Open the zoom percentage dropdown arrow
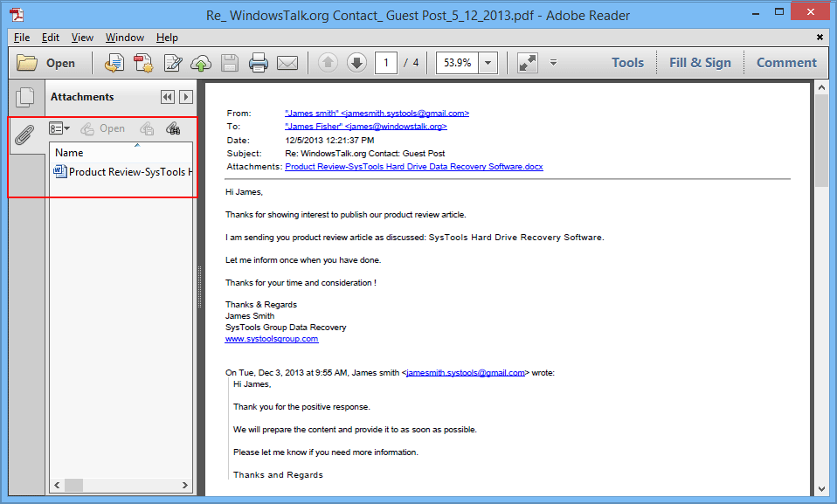The height and width of the screenshot is (504, 837). click(x=488, y=63)
